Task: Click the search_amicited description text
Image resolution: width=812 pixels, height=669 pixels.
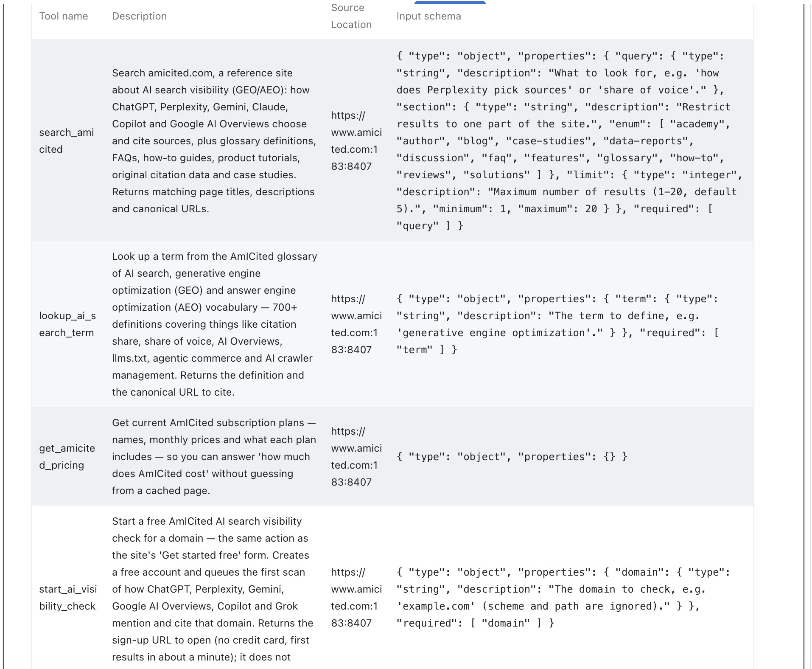Action: pos(214,141)
